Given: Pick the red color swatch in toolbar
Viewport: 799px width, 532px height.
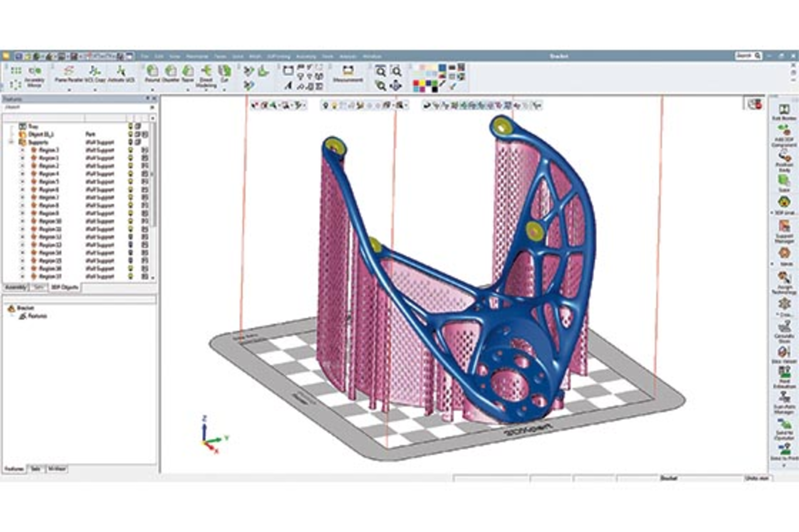Looking at the screenshot, I should [x=416, y=84].
